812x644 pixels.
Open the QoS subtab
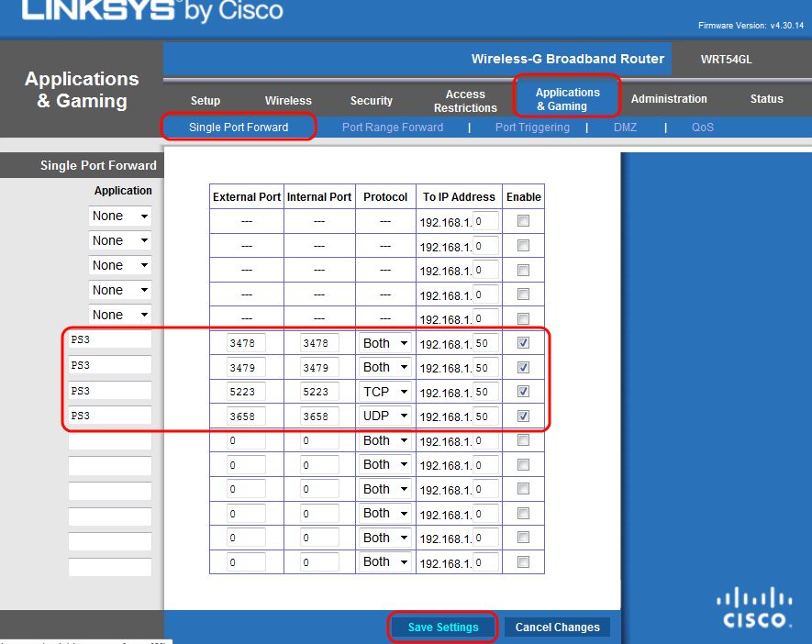tap(702, 128)
